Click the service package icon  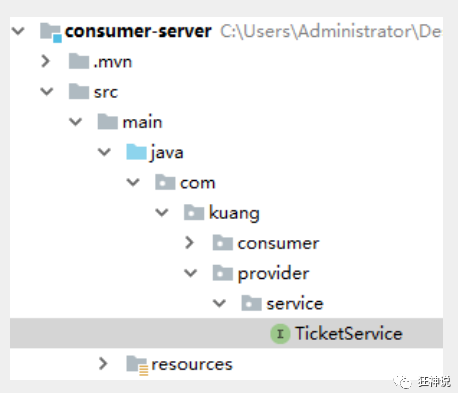[x=251, y=303]
